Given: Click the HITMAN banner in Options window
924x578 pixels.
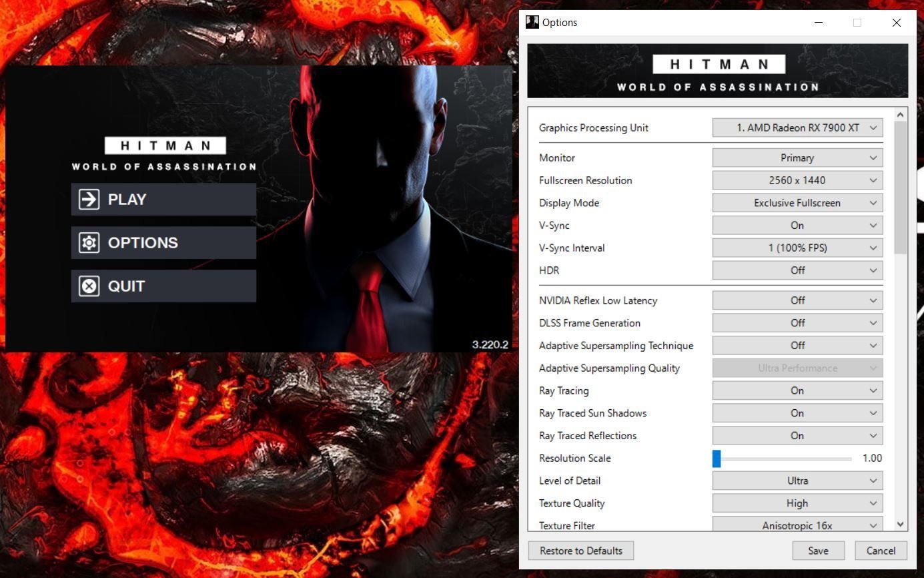Looking at the screenshot, I should (x=718, y=71).
